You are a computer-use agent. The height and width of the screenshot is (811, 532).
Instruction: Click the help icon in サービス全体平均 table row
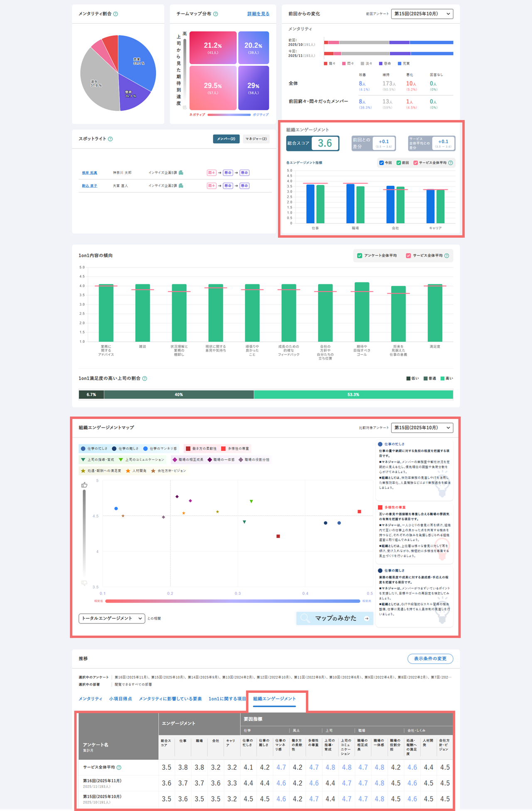click(119, 767)
